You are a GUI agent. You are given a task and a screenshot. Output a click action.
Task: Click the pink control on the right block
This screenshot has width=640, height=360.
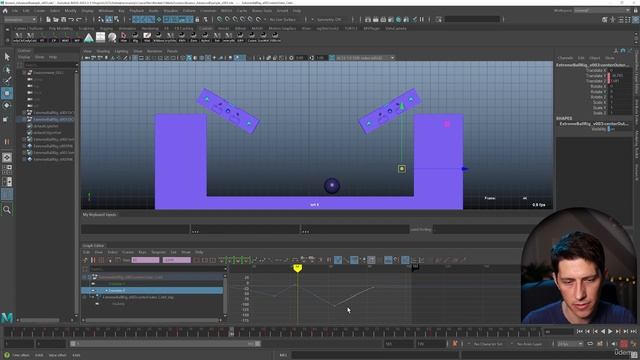447,124
